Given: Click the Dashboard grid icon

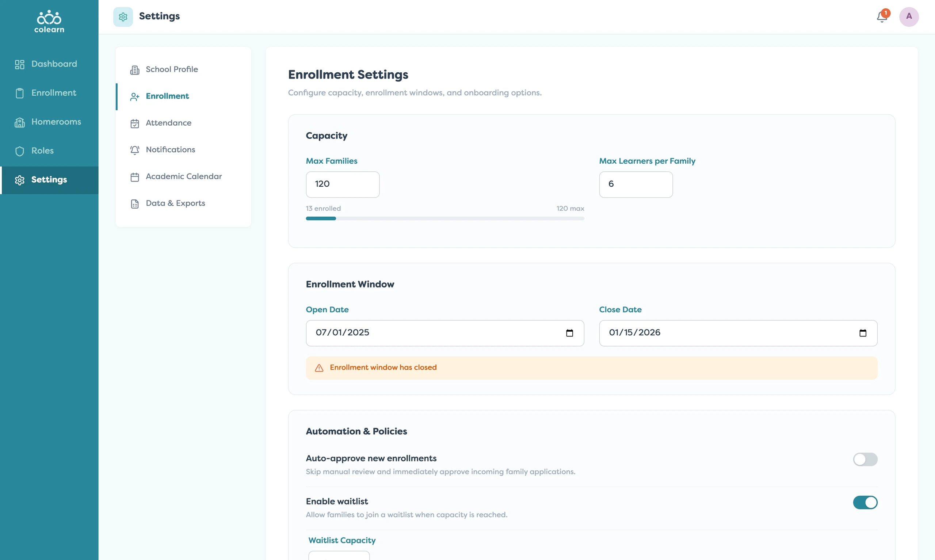Looking at the screenshot, I should 20,65.
